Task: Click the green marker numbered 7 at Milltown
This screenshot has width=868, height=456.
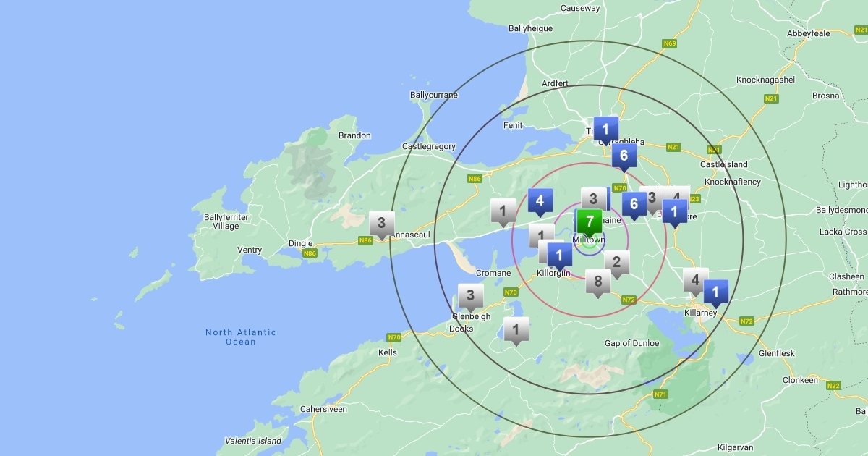Action: click(x=589, y=221)
